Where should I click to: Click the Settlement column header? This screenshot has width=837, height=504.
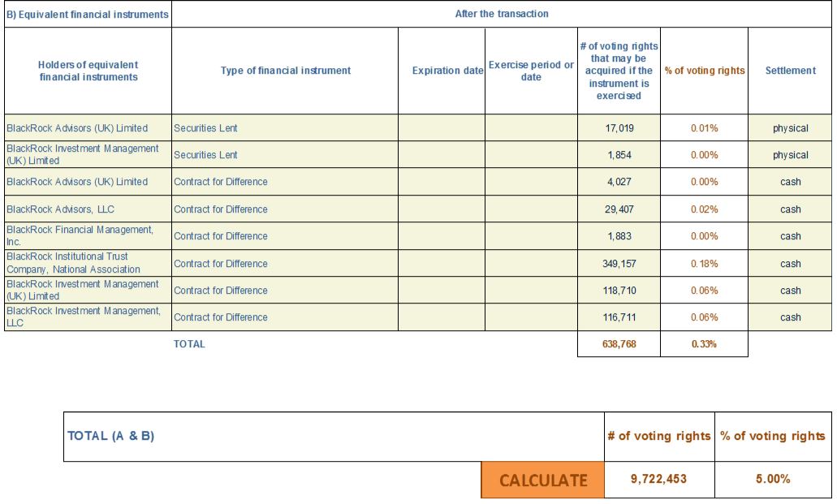click(x=790, y=71)
